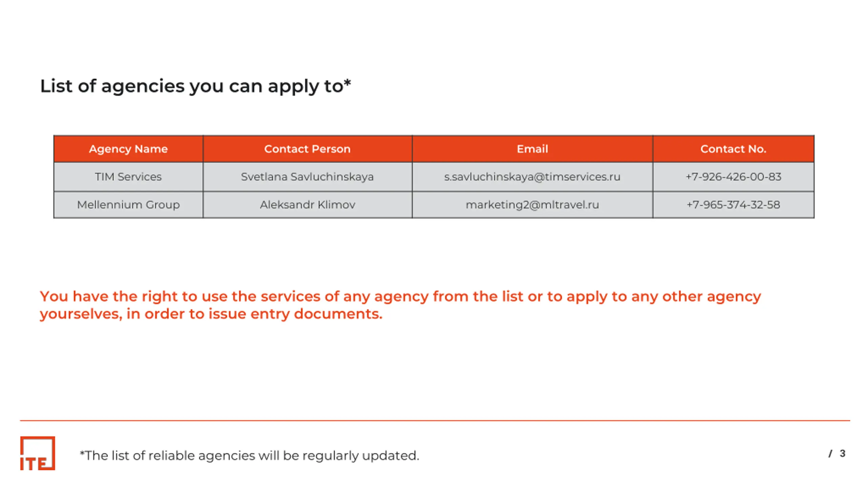Select the Agency Name column header

point(129,149)
